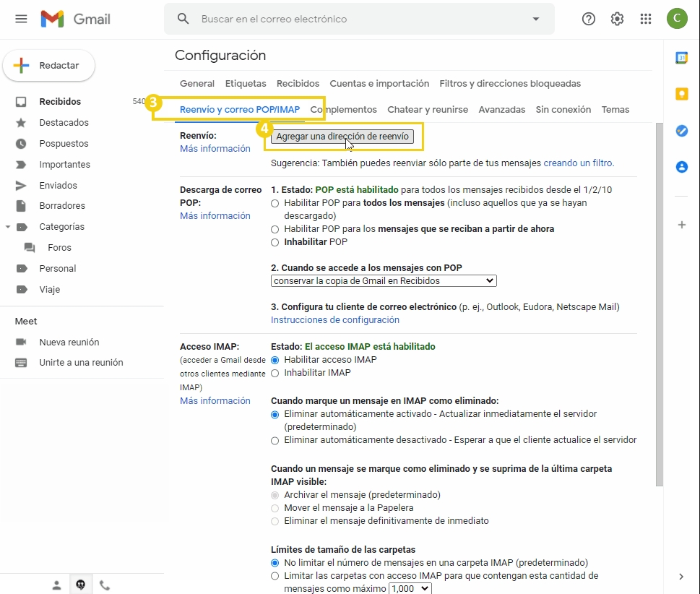
Task: Open the 1,000 message limit dropdown
Action: 410,589
